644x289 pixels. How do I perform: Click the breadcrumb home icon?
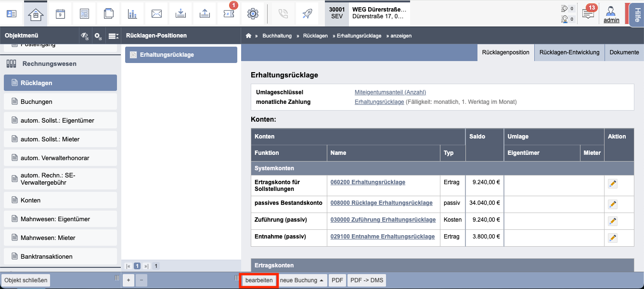[249, 36]
